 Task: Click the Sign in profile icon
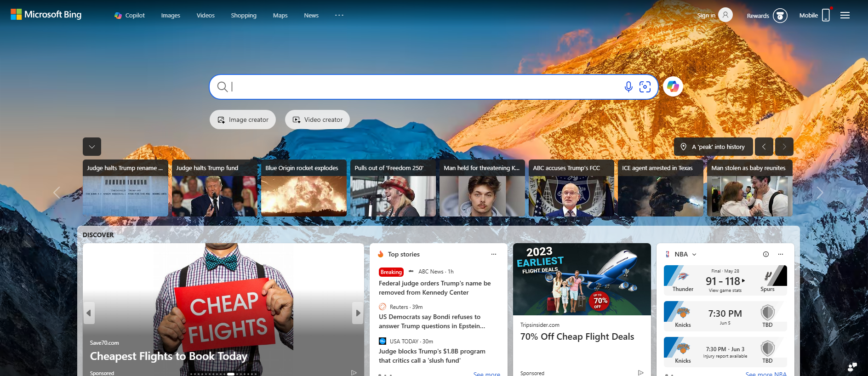(x=725, y=15)
